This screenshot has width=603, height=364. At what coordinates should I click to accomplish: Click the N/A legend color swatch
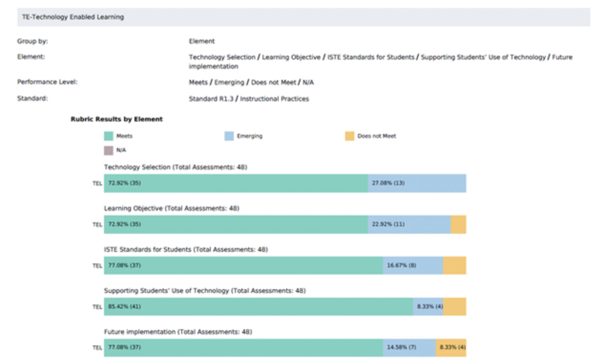[109, 151]
